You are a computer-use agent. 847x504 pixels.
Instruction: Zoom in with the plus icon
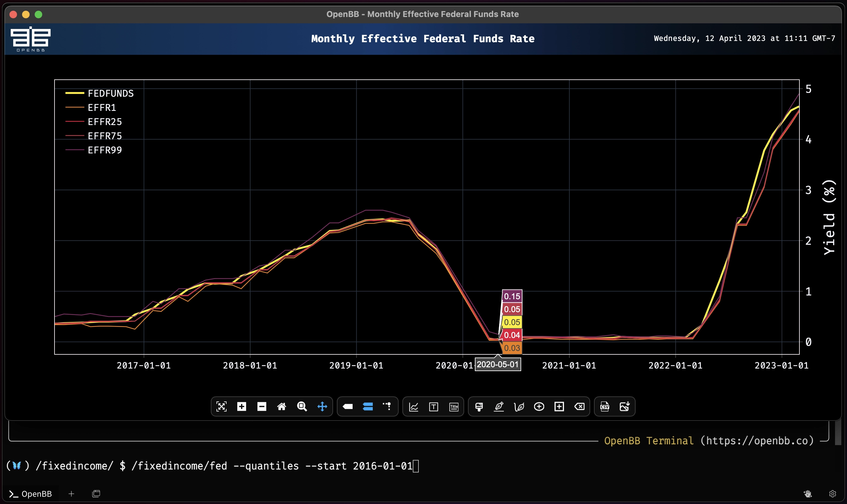click(x=242, y=407)
